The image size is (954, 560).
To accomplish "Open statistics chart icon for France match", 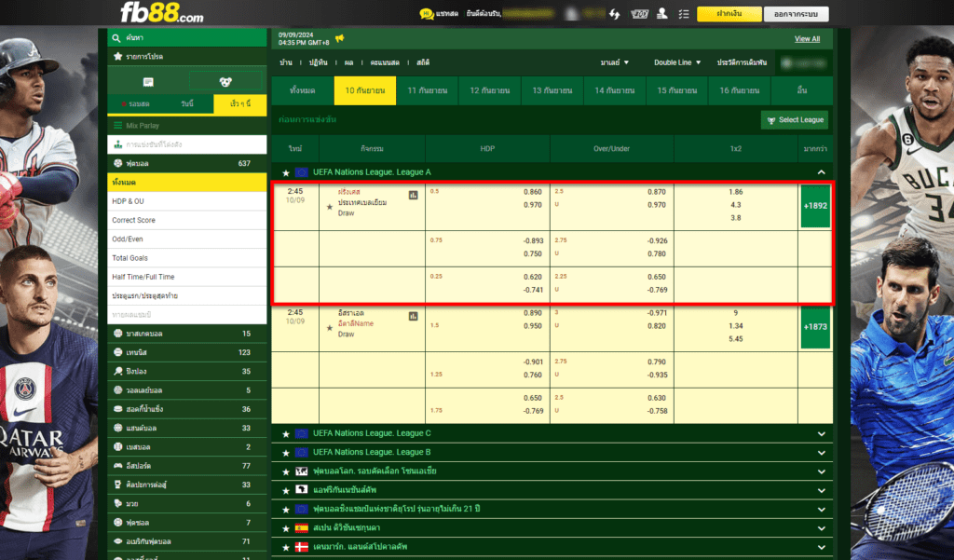I will 413,195.
